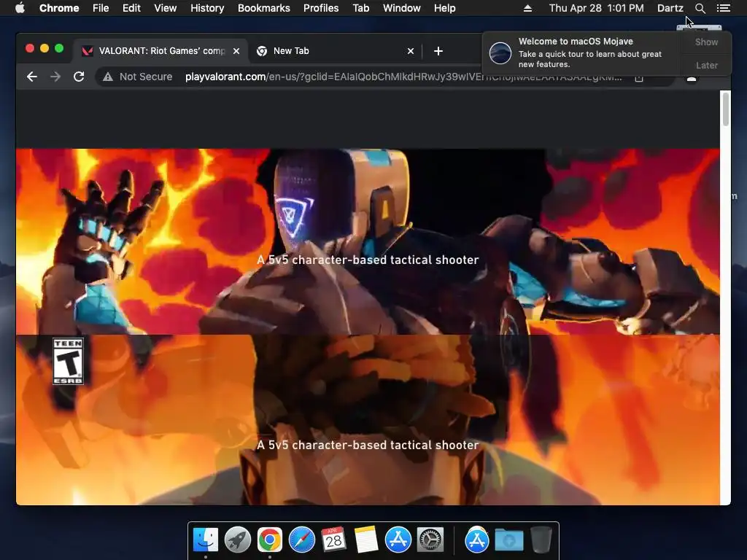
Task: Open Launchpad from the Dock
Action: coord(238,540)
